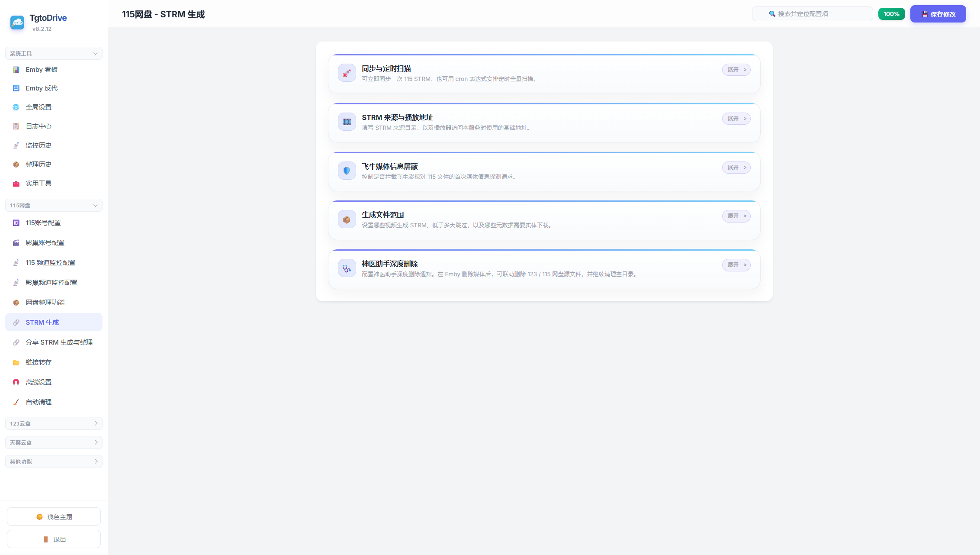Expand the 飞牛媒体信息屏蔽 section
This screenshot has width=980, height=555.
pyautogui.click(x=736, y=168)
